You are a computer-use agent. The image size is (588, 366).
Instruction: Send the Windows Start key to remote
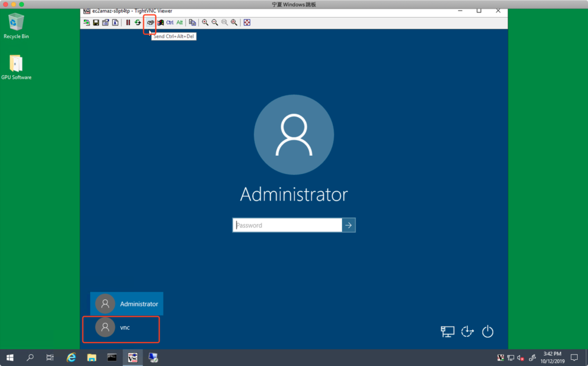click(161, 22)
